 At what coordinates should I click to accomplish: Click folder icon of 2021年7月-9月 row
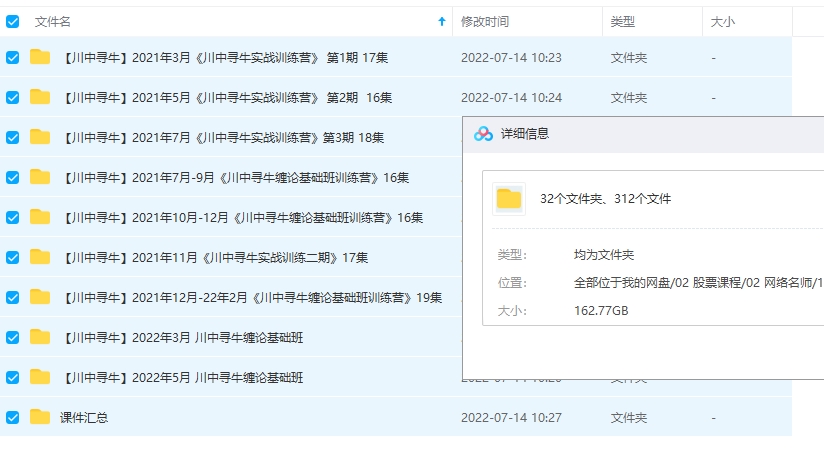click(40, 177)
